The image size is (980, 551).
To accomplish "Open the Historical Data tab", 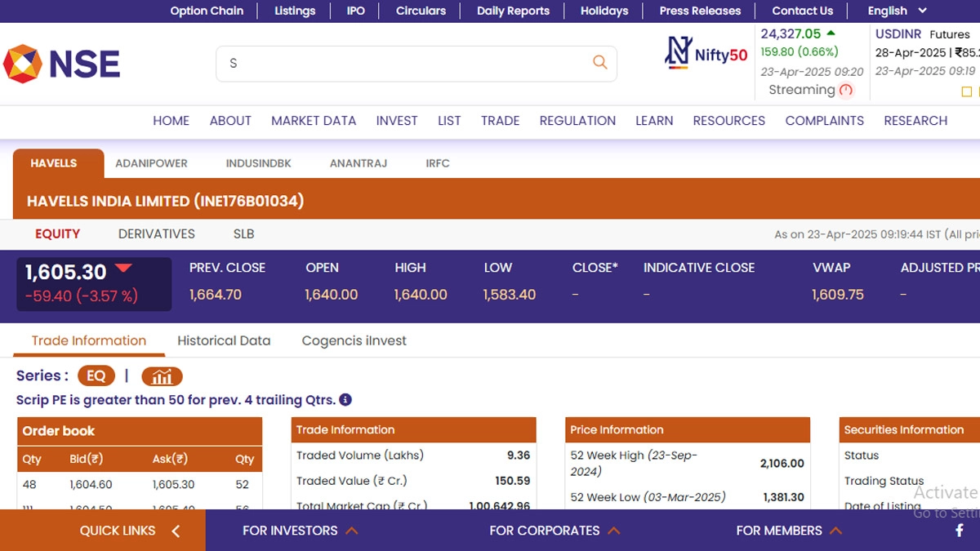I will (224, 341).
